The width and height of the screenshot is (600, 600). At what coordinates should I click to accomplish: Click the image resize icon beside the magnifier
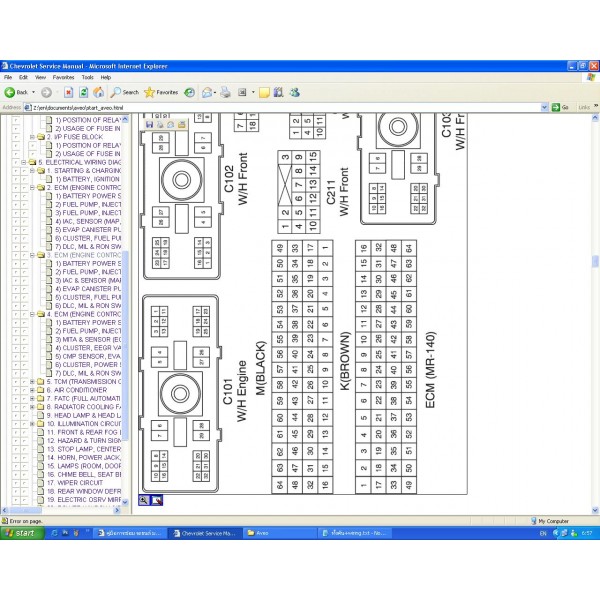pyautogui.click(x=157, y=500)
